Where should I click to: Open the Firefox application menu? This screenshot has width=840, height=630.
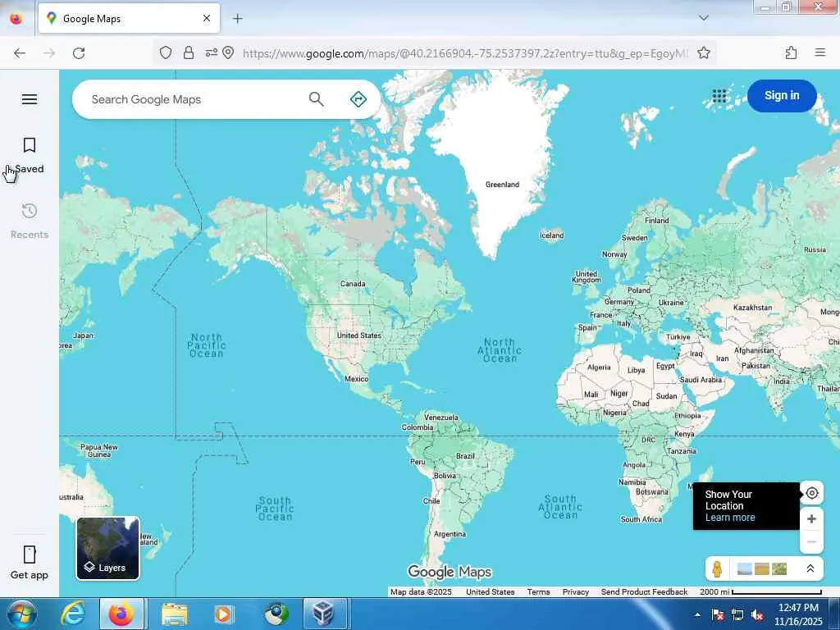(819, 52)
